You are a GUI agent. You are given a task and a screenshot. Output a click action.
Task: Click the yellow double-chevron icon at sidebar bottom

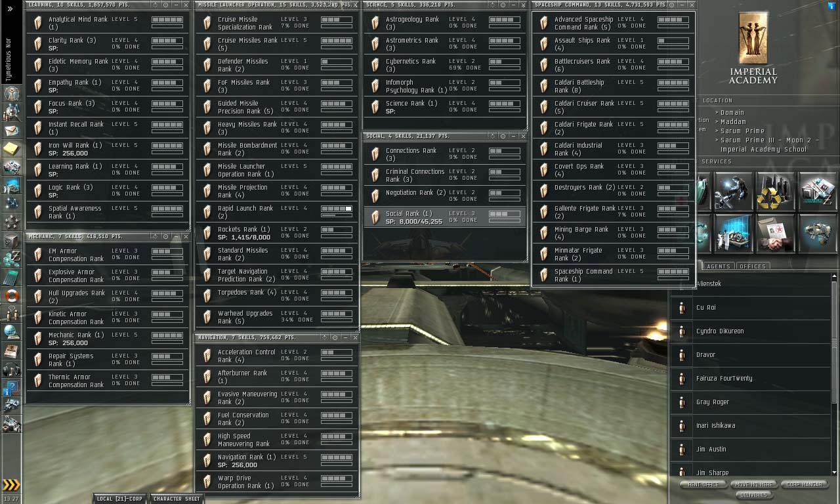pos(11,485)
